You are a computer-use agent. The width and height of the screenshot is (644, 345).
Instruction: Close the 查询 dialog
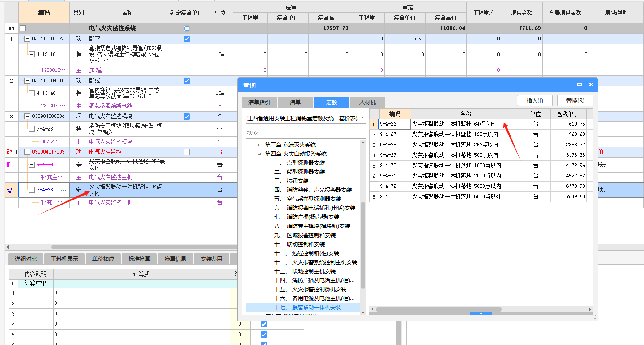coord(591,84)
